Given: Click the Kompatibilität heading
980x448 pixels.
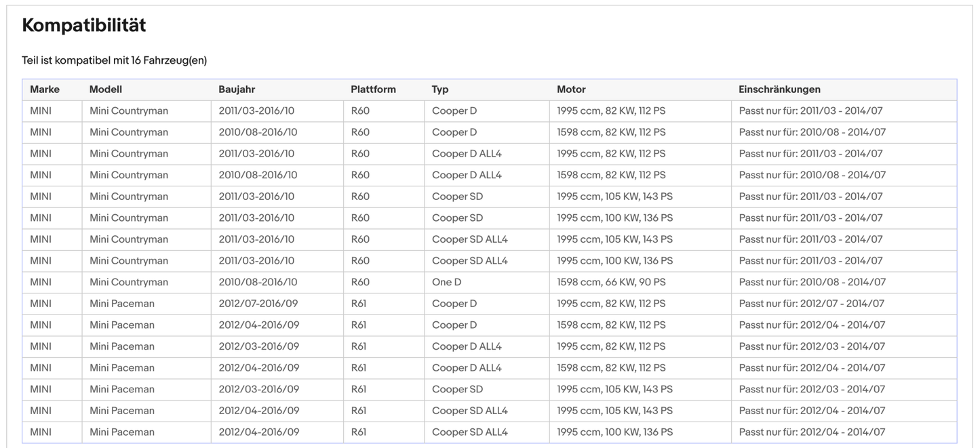Looking at the screenshot, I should [x=84, y=26].
